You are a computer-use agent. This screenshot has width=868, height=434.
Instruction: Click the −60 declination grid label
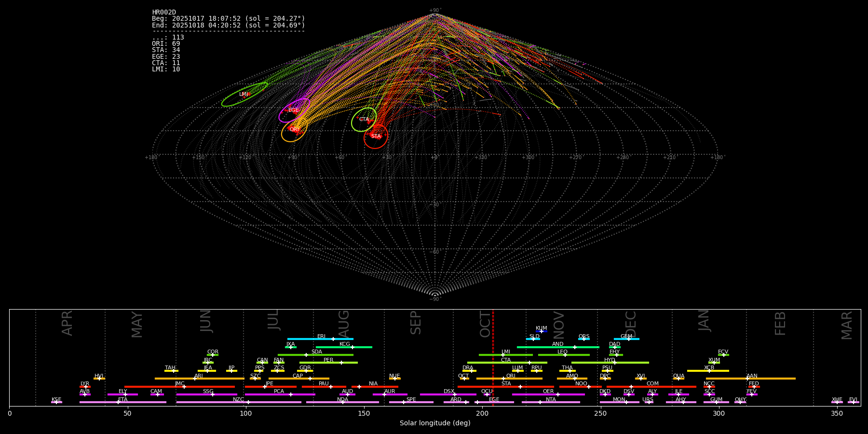click(x=434, y=252)
